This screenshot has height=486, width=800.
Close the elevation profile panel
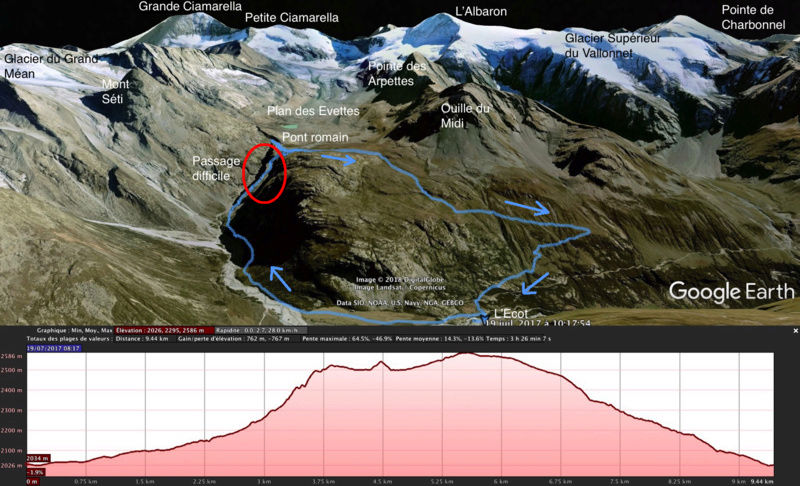coord(795,331)
